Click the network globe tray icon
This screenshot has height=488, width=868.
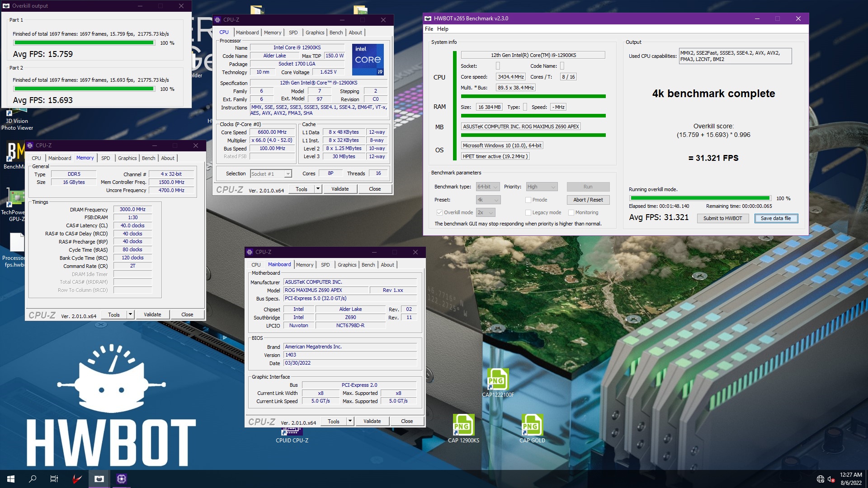click(821, 479)
